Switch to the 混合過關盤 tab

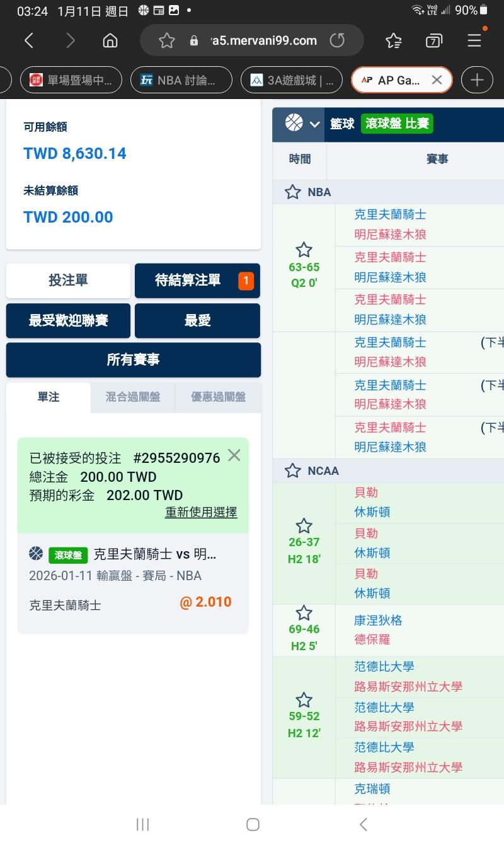pos(132,397)
